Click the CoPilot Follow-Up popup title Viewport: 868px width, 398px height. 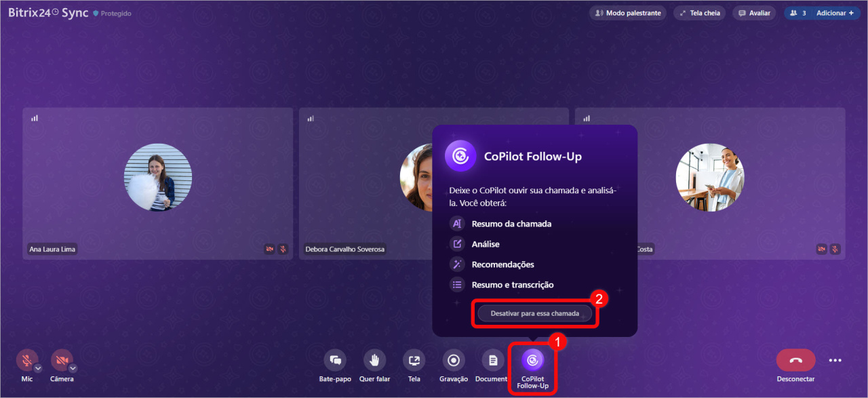pos(533,157)
